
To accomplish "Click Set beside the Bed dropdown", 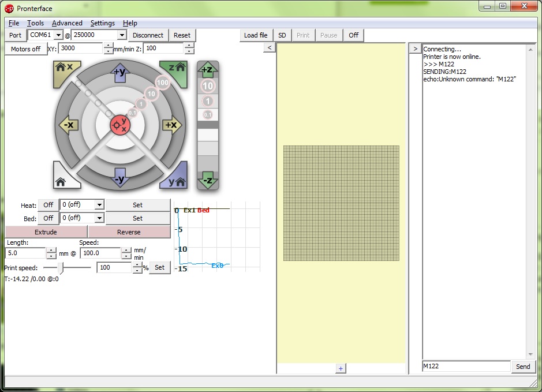I will click(x=137, y=218).
